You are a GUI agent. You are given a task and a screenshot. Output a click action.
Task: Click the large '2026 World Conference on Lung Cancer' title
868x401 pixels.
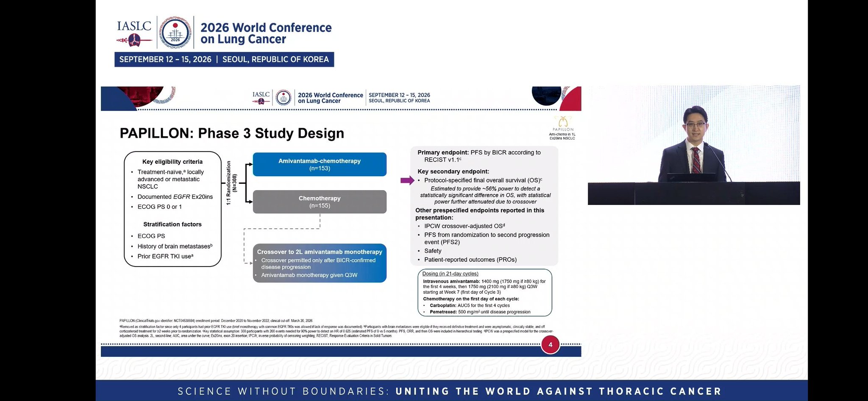pos(266,33)
